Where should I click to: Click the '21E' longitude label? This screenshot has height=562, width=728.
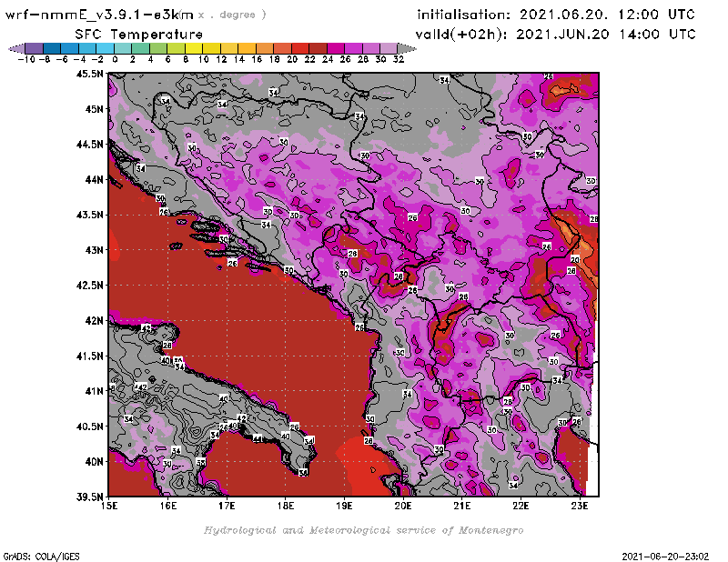pyautogui.click(x=462, y=506)
